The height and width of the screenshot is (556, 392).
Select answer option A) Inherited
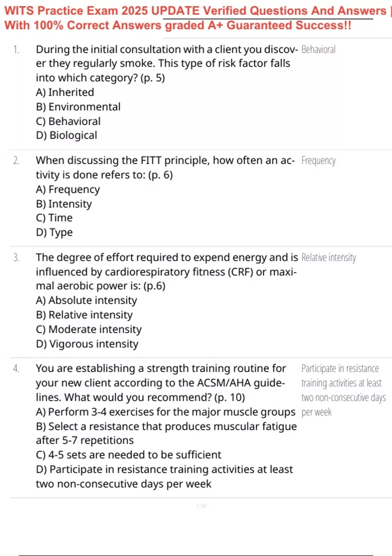click(65, 92)
